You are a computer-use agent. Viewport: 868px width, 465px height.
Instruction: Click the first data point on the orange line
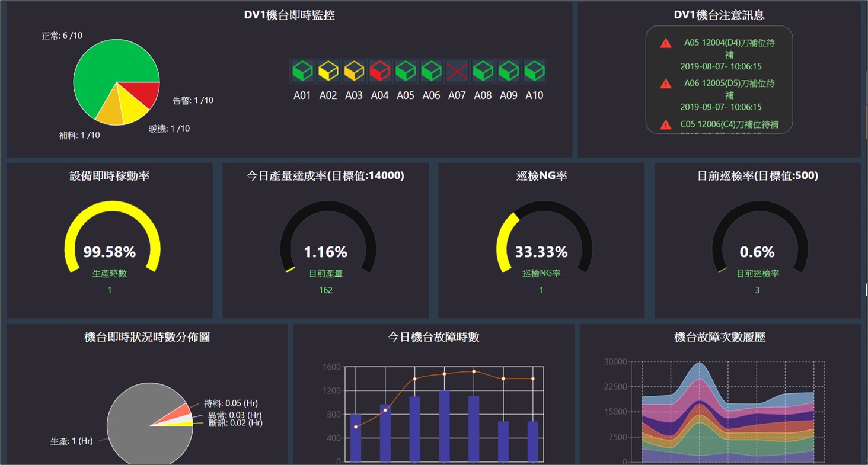click(356, 426)
